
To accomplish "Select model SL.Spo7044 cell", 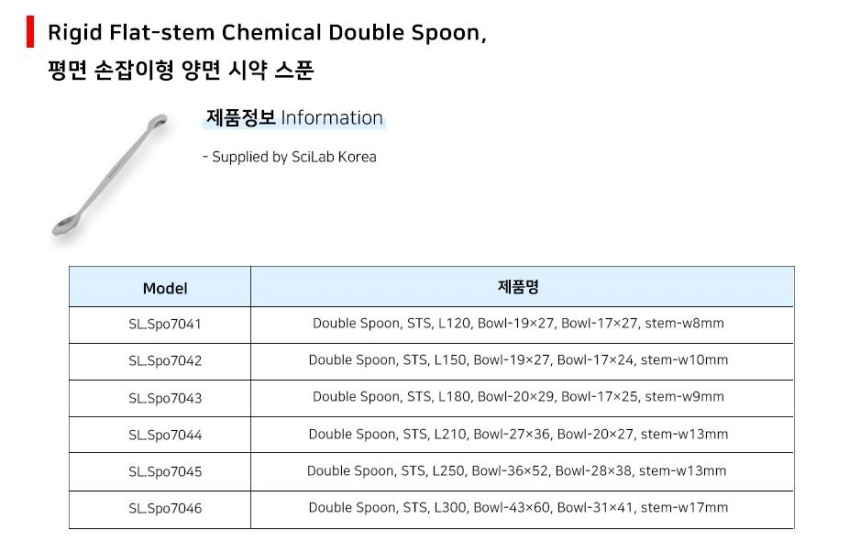I will 165,435.
